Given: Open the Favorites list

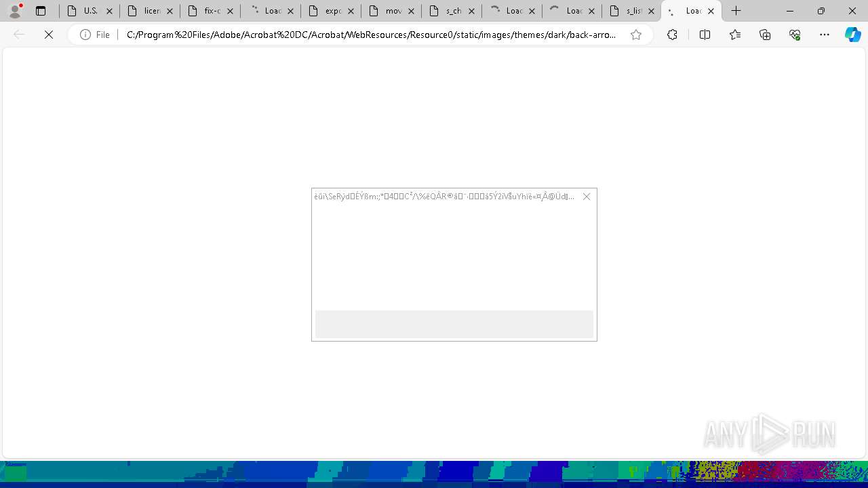Looking at the screenshot, I should (x=735, y=35).
